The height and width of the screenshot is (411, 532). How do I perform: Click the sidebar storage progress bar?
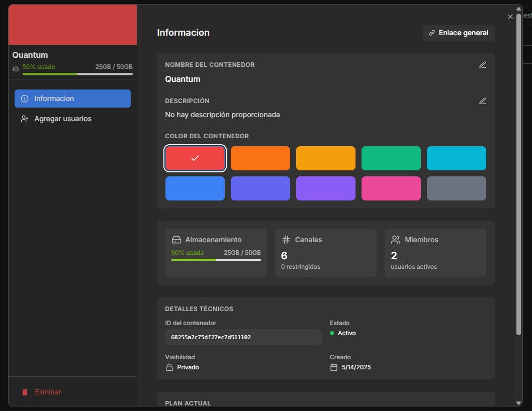pyautogui.click(x=77, y=74)
